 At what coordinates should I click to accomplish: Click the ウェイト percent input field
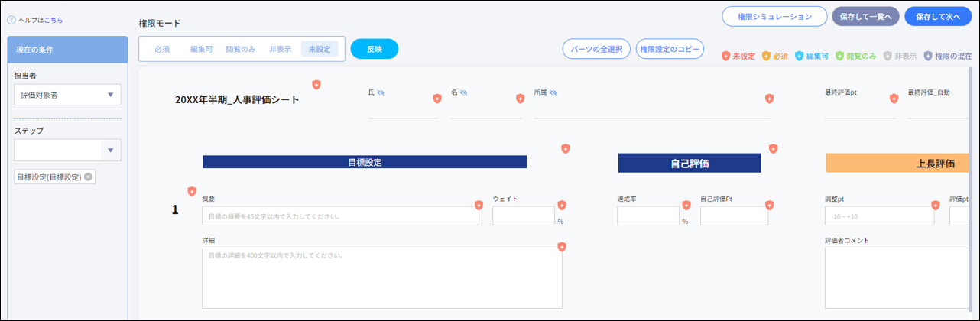[x=524, y=216]
